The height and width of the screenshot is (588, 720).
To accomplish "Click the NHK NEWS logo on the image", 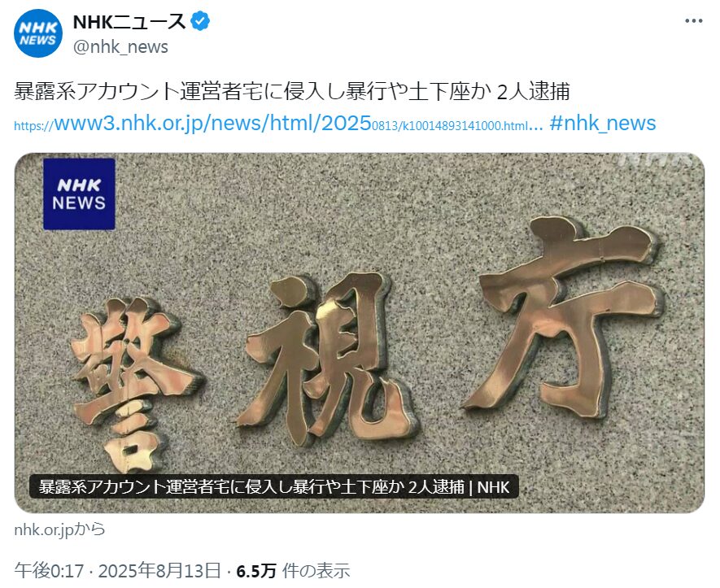I will pyautogui.click(x=79, y=194).
